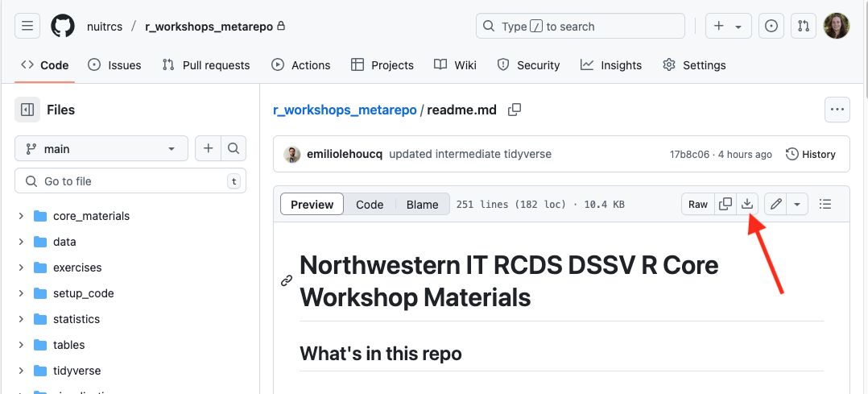Screen dimensions: 868x394
Task: View file History
Action: [811, 155]
